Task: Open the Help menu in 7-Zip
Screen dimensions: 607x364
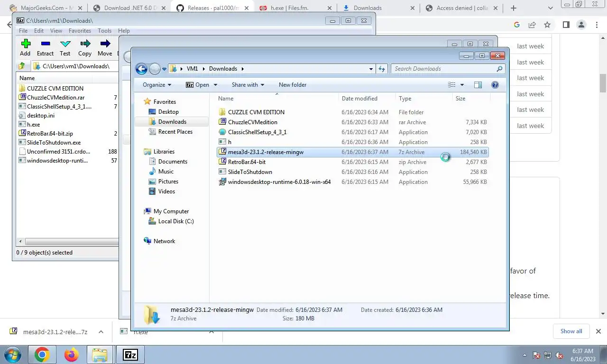Action: pos(124,31)
